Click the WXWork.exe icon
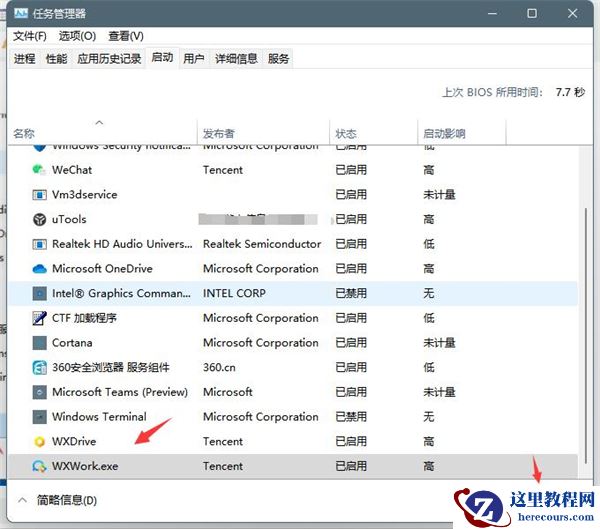 (x=39, y=466)
